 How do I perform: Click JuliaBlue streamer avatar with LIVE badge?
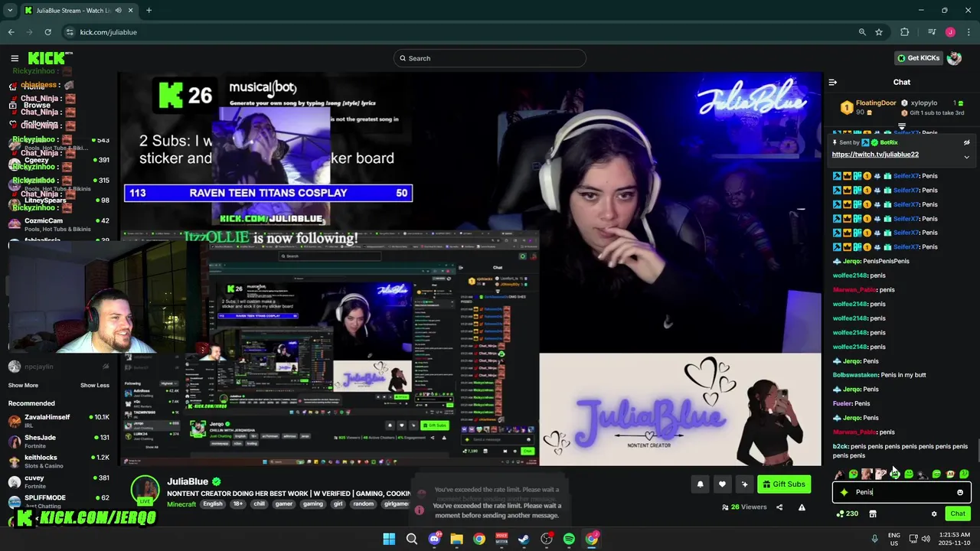coord(145,491)
